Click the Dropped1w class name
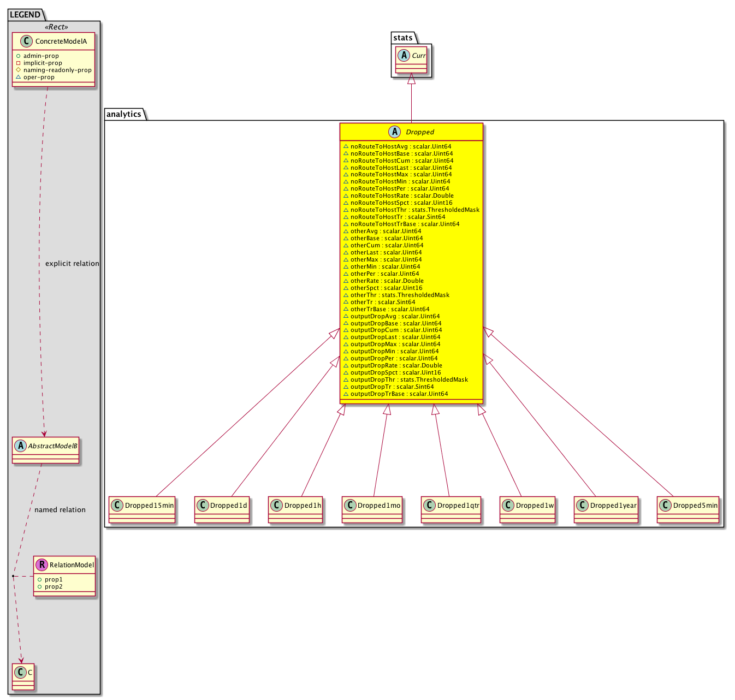The height and width of the screenshot is (700, 735). tap(535, 506)
